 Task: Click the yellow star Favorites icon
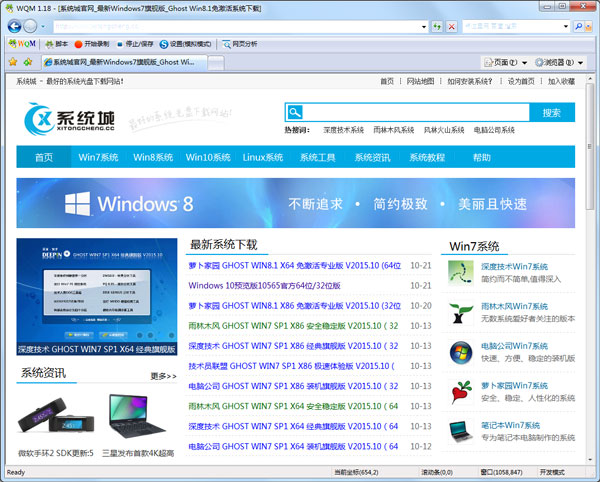(13, 62)
